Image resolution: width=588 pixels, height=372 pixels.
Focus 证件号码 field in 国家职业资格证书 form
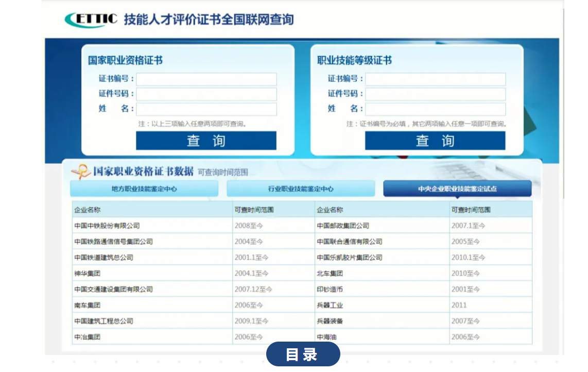206,94
